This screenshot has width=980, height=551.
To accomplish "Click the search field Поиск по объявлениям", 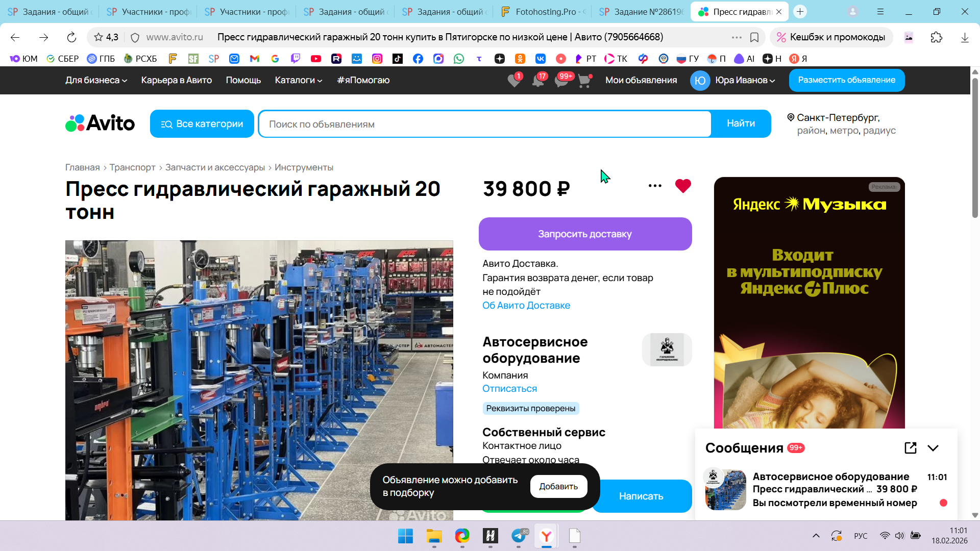I will point(485,124).
